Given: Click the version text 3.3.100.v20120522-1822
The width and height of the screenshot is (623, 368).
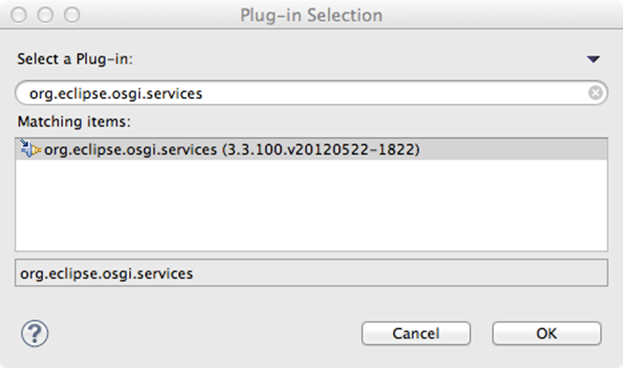Looking at the screenshot, I should [321, 149].
